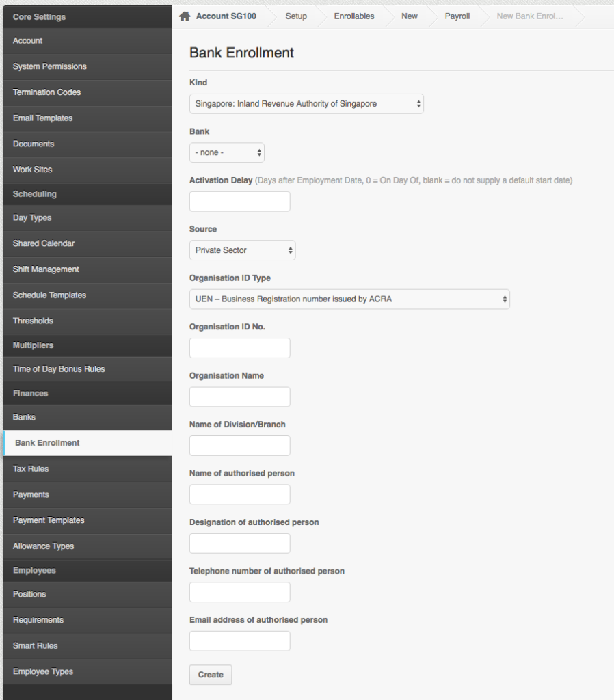Open Enrollables from the breadcrumb
The width and height of the screenshot is (614, 700).
353,16
